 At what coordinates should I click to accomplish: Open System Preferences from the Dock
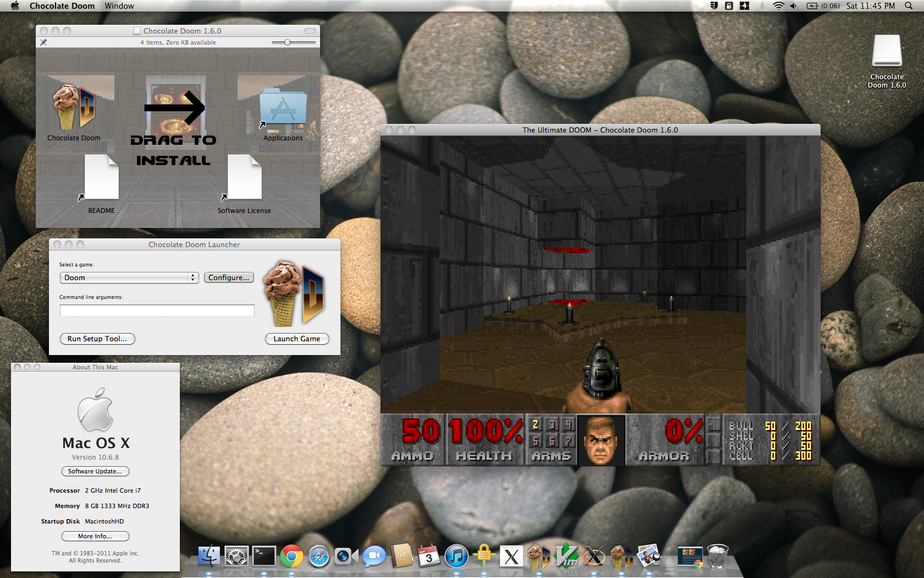(x=237, y=557)
